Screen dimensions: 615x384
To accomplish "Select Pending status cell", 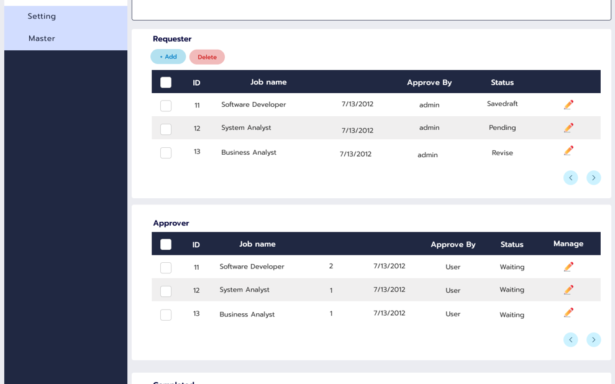I will click(502, 127).
